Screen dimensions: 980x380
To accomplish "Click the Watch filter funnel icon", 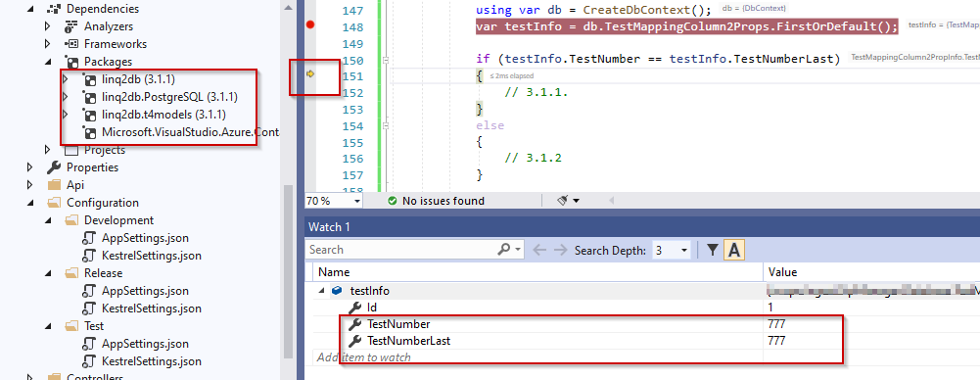I will coord(713,250).
